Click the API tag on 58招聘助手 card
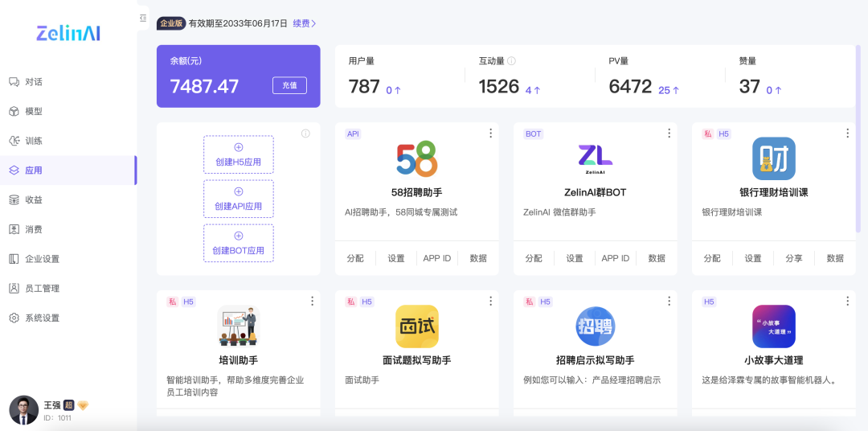Screen dimensions: 868x431 353,133
